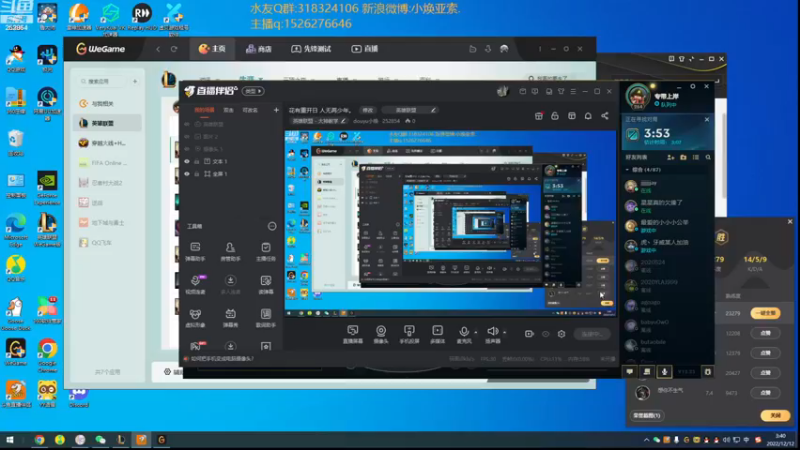The height and width of the screenshot is (450, 800).
Task: Add a 摄像头 camera source
Action: [381, 335]
